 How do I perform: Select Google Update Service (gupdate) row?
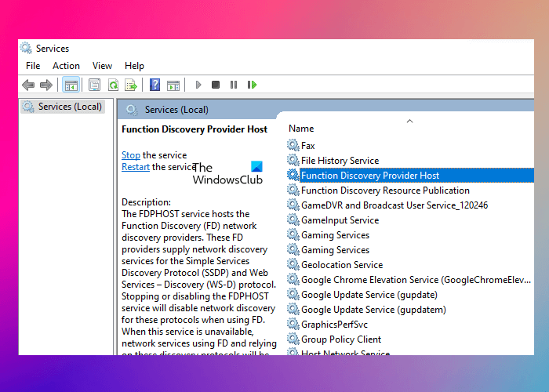tap(410, 294)
